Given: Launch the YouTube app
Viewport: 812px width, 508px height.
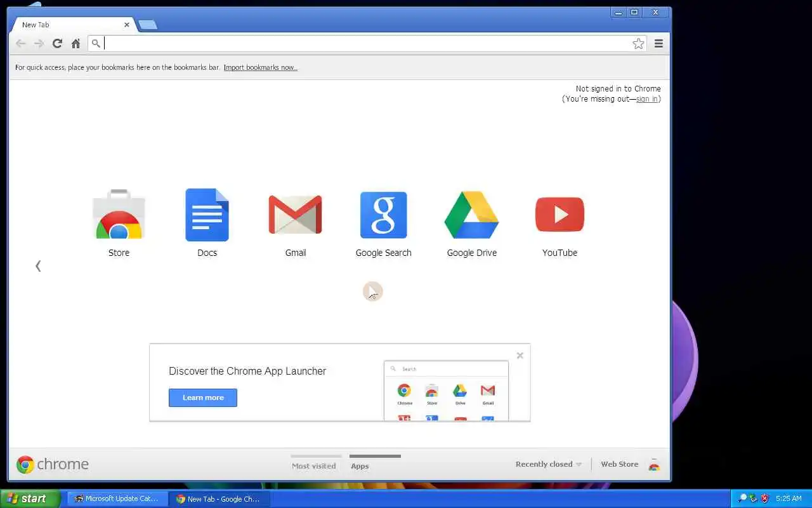Looking at the screenshot, I should click(560, 215).
